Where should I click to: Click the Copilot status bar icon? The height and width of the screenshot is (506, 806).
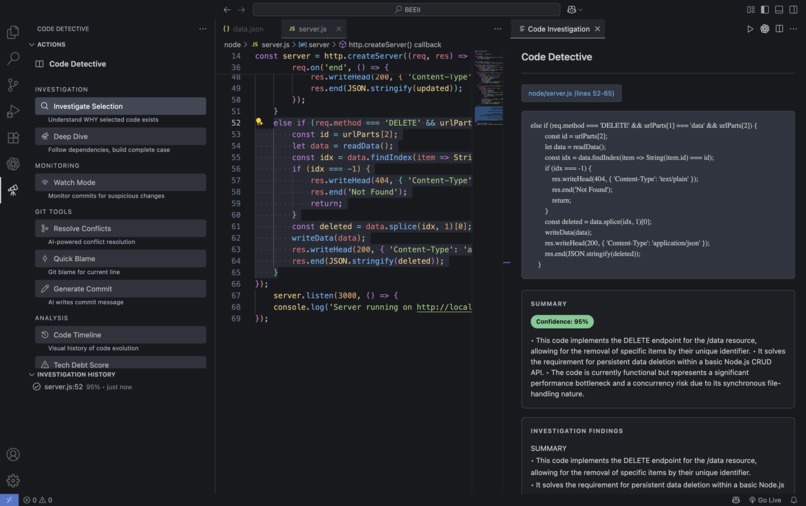pos(736,500)
